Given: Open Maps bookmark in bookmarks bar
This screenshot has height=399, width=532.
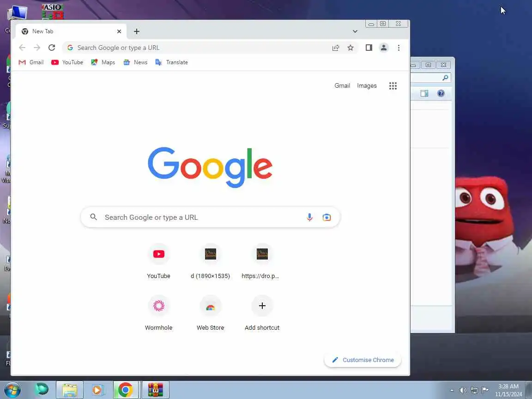Looking at the screenshot, I should point(103,62).
